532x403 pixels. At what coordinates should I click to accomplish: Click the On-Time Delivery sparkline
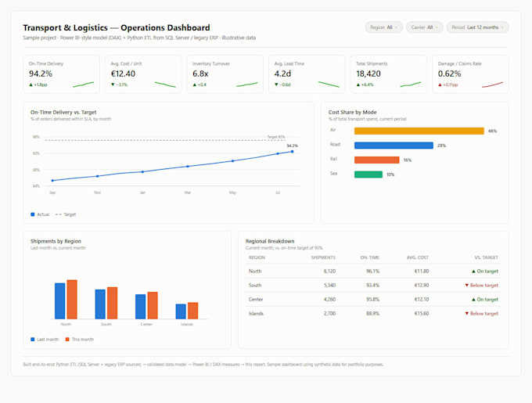click(x=83, y=85)
